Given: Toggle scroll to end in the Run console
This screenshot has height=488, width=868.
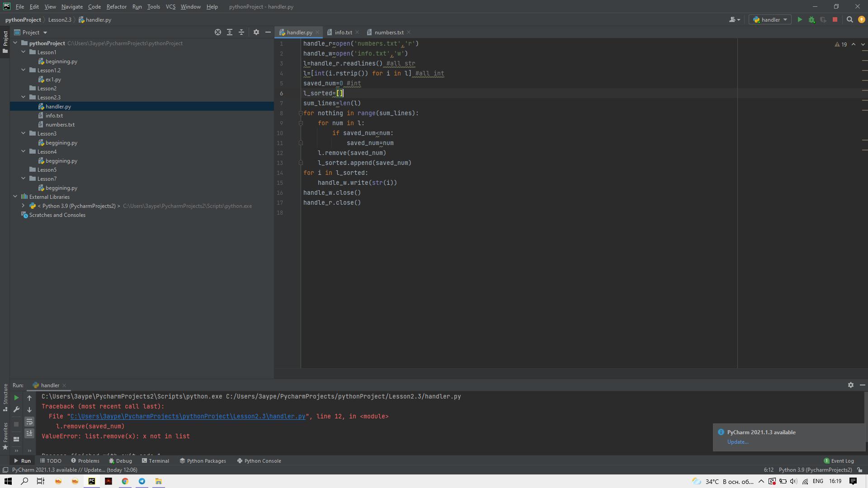Looking at the screenshot, I should [29, 433].
